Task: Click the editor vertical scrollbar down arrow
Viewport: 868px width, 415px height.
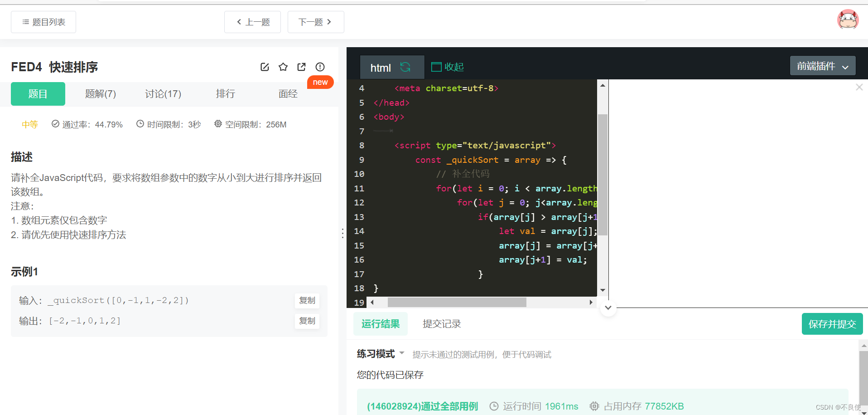Action: (603, 290)
